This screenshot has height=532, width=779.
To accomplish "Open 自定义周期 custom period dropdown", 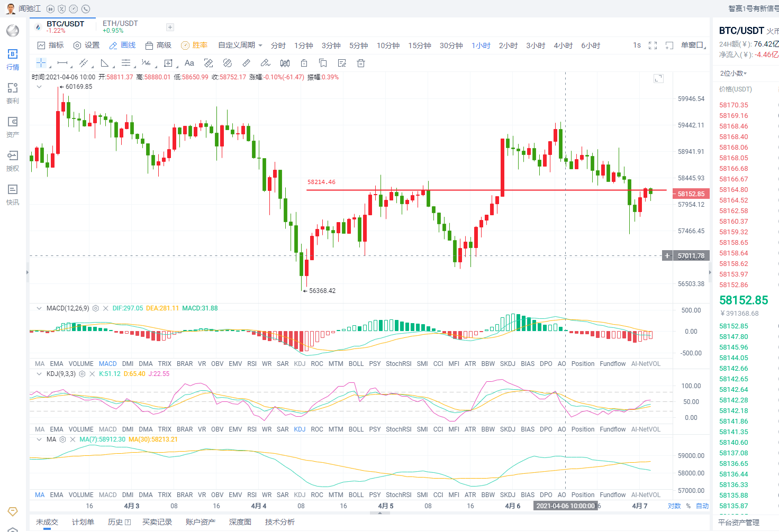I will pos(240,45).
